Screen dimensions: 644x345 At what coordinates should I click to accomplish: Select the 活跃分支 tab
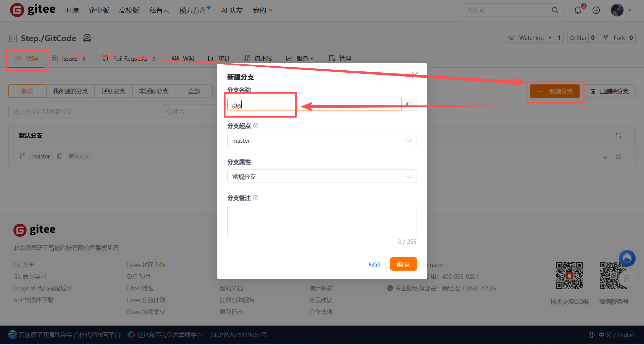[x=113, y=91]
